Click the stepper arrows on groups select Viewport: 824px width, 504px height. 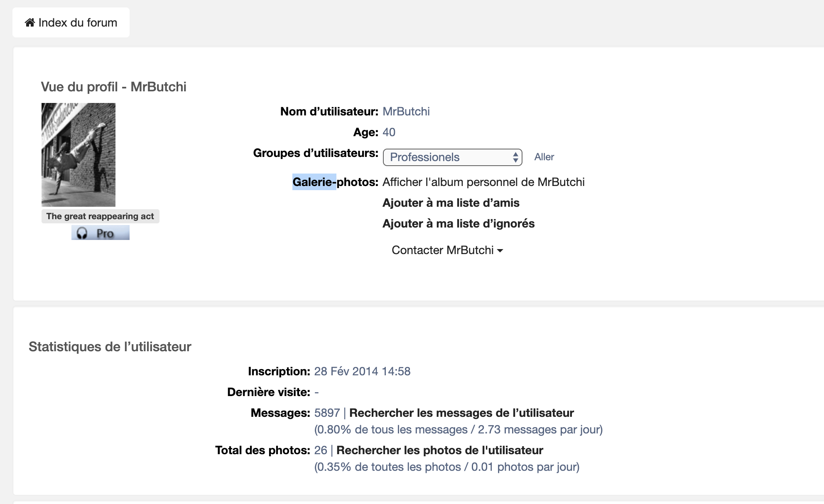[515, 157]
